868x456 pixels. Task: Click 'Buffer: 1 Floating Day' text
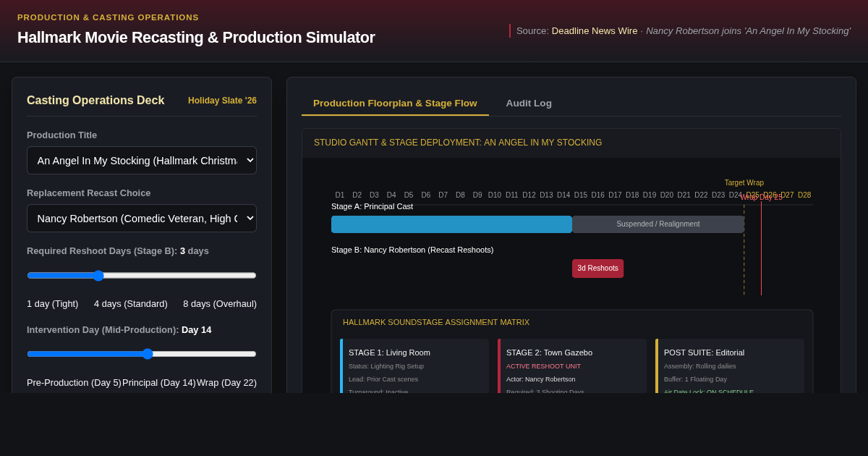[695, 379]
